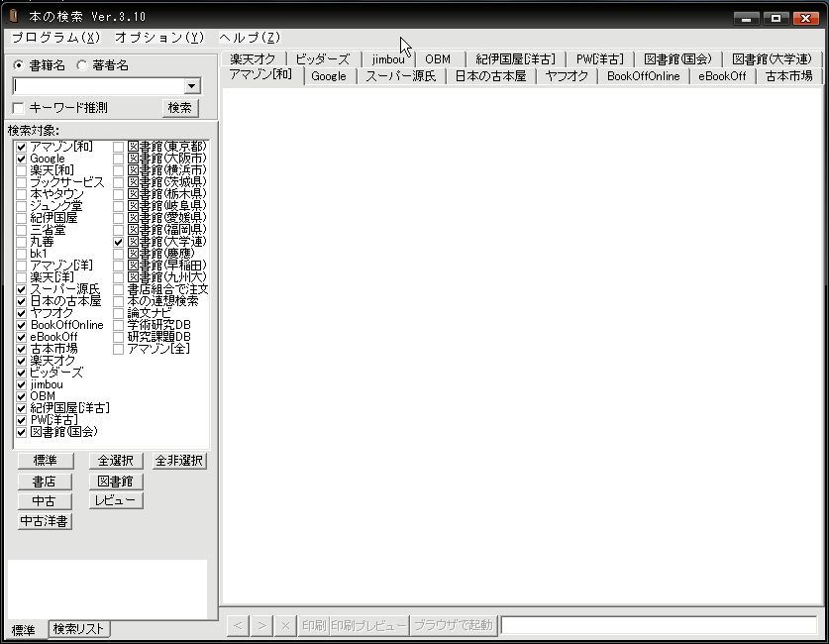Focus the search keyword input field
This screenshot has height=644, width=829.
[99, 85]
